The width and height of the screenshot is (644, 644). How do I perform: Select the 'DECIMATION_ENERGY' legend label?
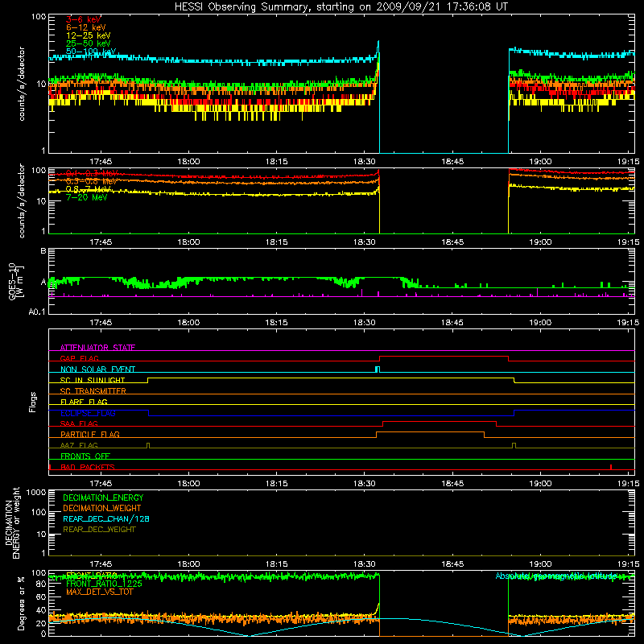(103, 497)
